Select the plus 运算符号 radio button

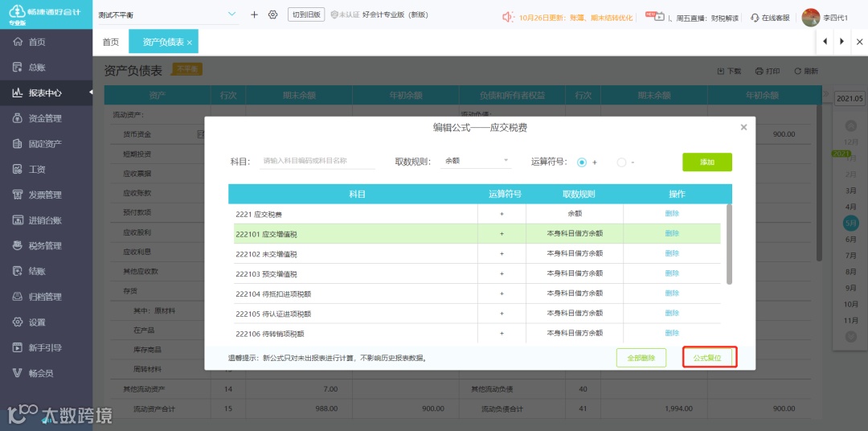click(582, 162)
